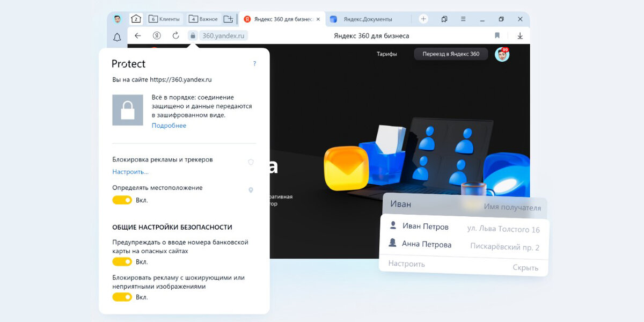Reload the page
The image size is (644, 322).
click(175, 36)
